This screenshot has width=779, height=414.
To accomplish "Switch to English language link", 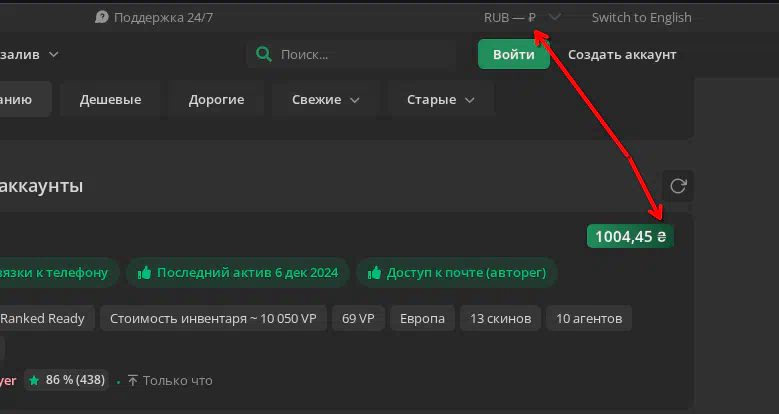I will click(x=641, y=17).
